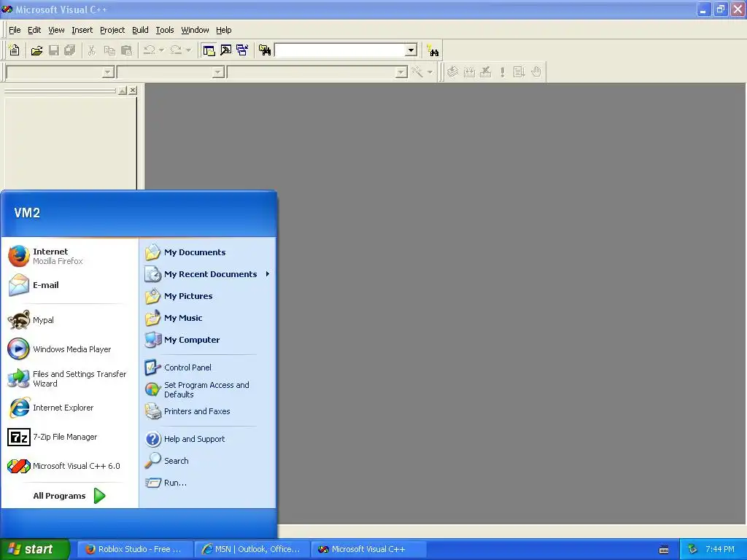The image size is (747, 560).
Task: Open 7-Zip File Manager
Action: (x=70, y=437)
